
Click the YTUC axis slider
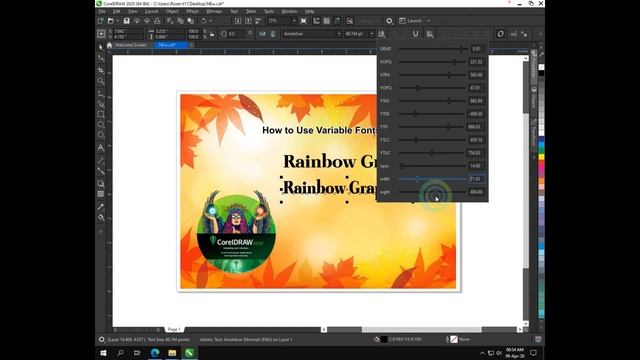432,153
